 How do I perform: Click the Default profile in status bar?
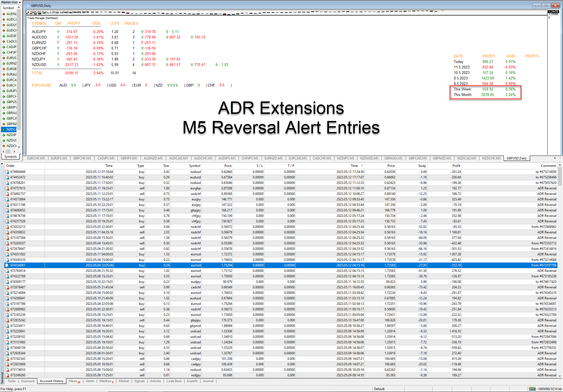pos(379,389)
